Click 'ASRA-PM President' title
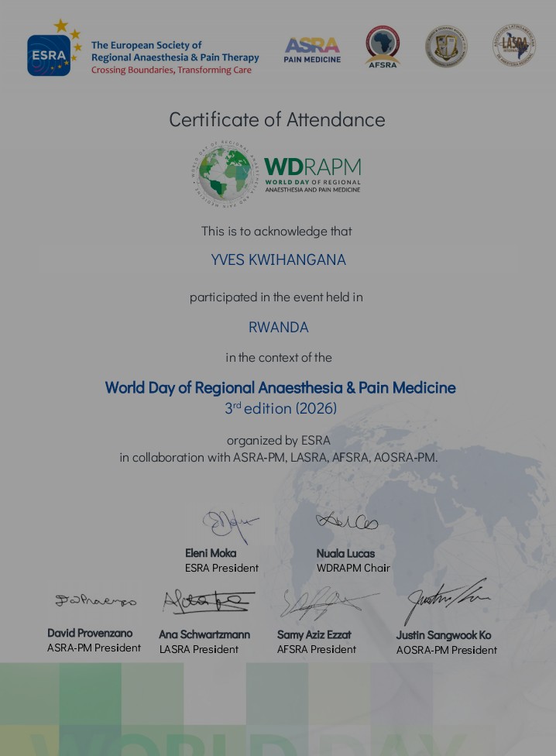The height and width of the screenshot is (756, 556). pos(94,648)
